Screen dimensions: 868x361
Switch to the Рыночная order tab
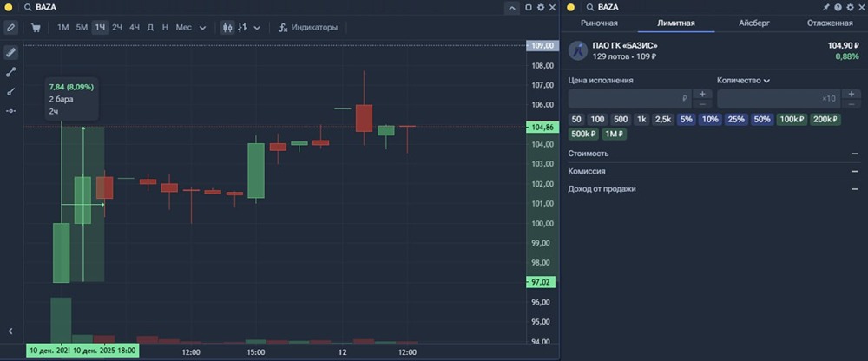599,23
